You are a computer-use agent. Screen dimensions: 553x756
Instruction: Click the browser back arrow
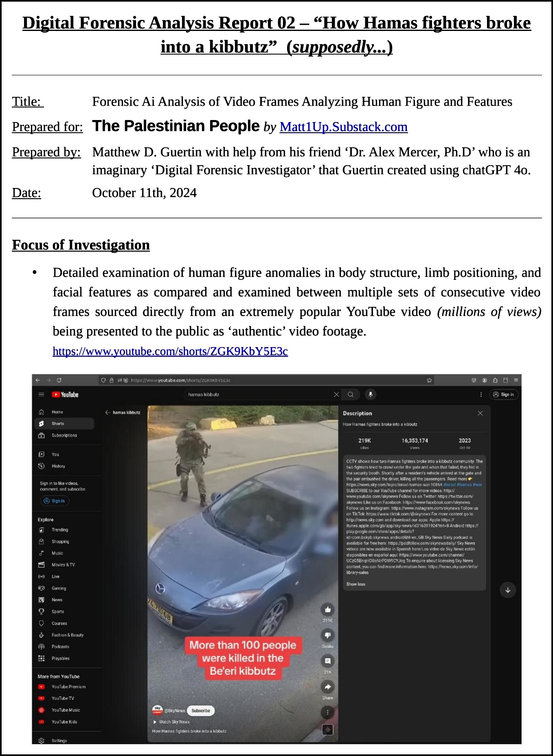tap(38, 380)
